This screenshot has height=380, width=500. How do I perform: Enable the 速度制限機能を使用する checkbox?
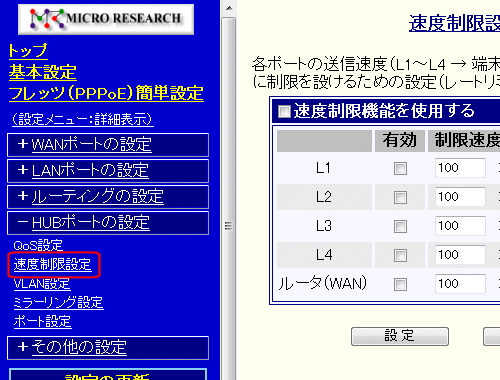(x=284, y=112)
